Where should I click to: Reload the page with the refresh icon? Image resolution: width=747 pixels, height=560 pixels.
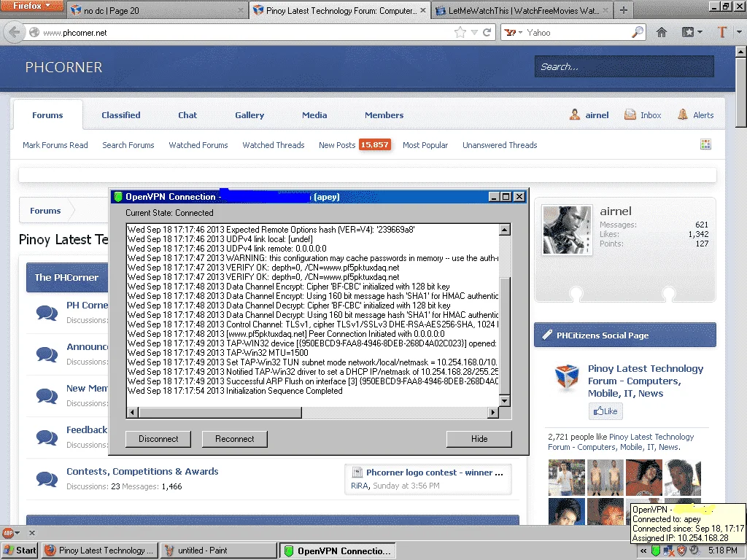(487, 32)
